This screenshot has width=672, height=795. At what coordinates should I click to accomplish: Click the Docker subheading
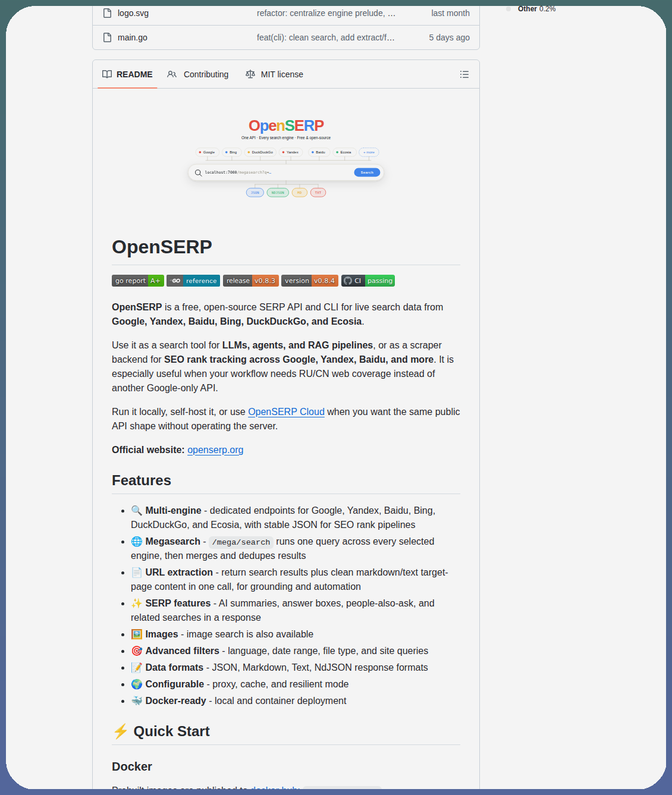click(132, 766)
